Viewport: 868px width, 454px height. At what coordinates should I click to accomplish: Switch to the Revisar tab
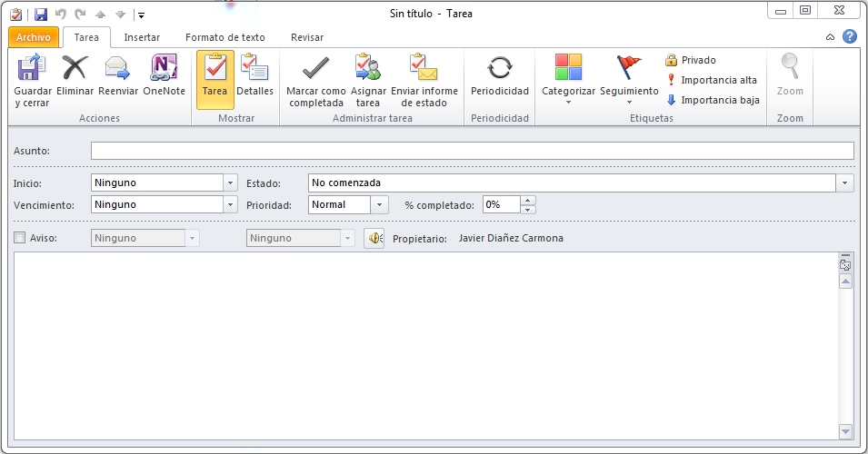click(307, 37)
